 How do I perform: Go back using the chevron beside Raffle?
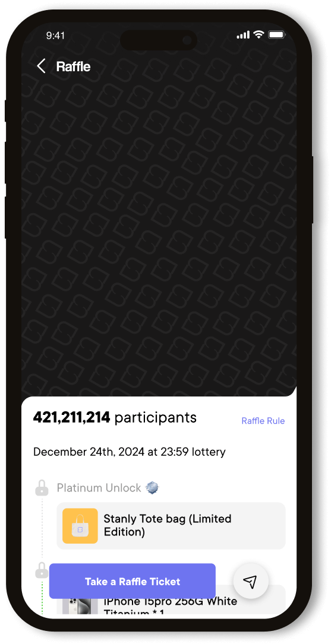click(x=41, y=66)
